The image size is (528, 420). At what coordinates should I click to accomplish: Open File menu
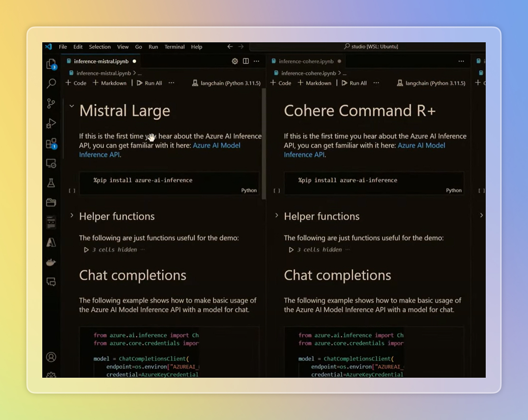63,47
